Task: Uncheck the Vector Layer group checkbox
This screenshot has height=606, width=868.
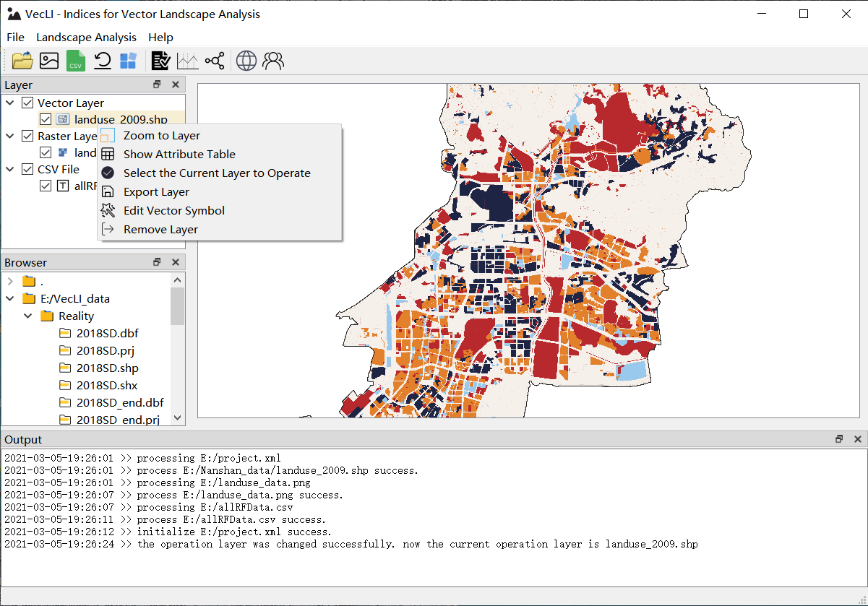Action: point(28,103)
